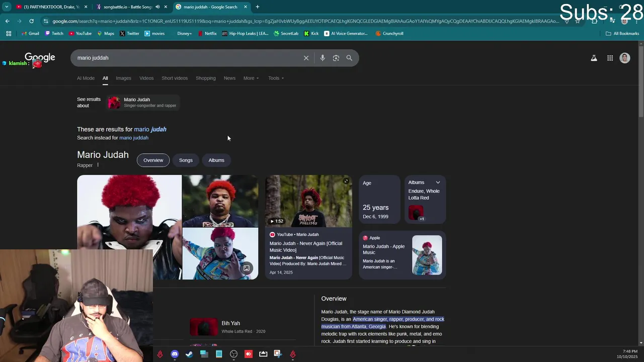The width and height of the screenshot is (644, 362).
Task: Open a new browser tab
Action: click(x=258, y=7)
